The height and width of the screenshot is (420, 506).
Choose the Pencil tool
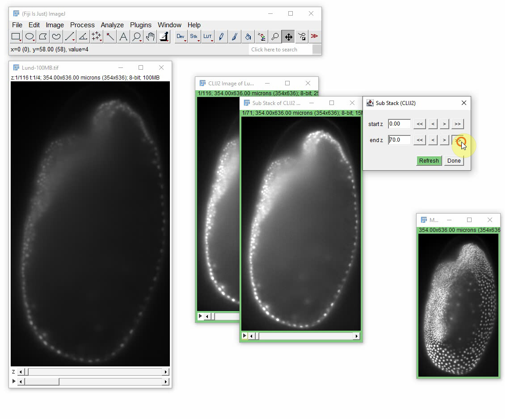pos(221,37)
